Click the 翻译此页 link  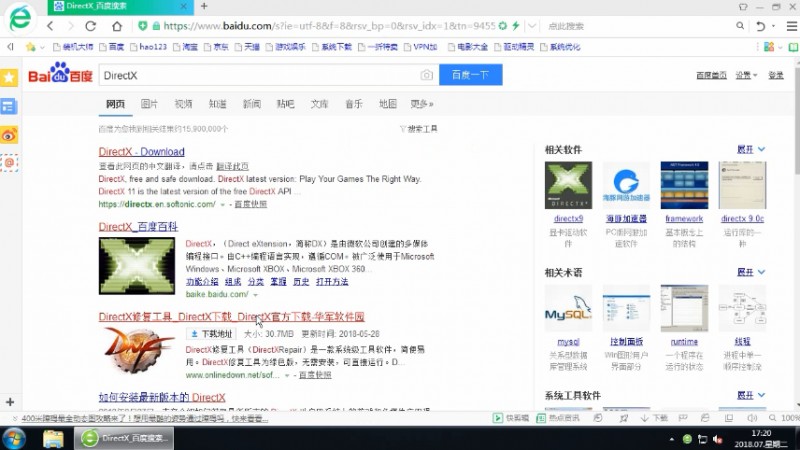click(x=232, y=166)
